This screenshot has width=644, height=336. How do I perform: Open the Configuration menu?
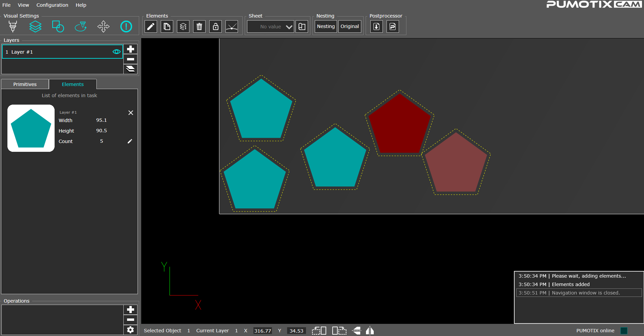pyautogui.click(x=52, y=5)
